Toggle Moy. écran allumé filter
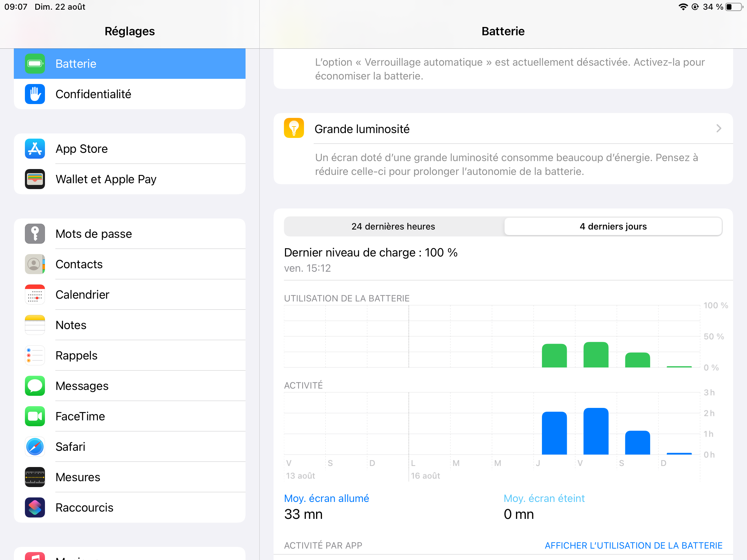Image resolution: width=747 pixels, height=560 pixels. point(326,498)
